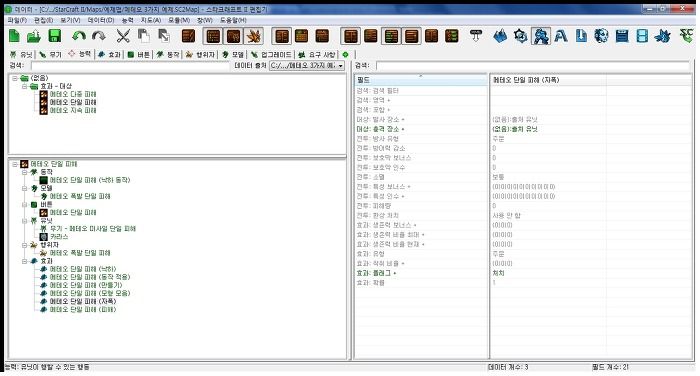The width and height of the screenshot is (700, 376).
Task: Select the bold 효과: 플래그 field row
Action: click(421, 273)
